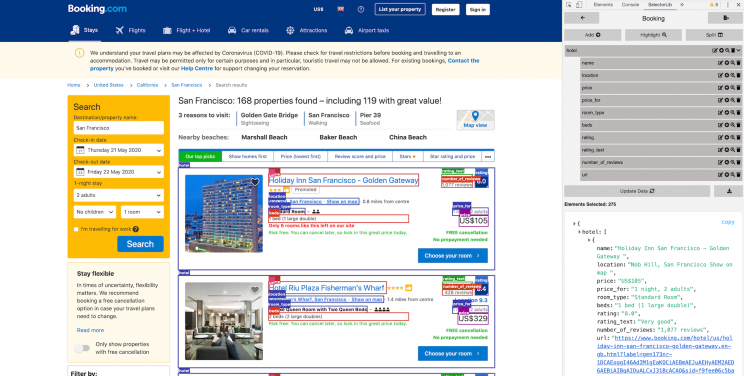
Task: Click the DevTools inspect element picker icon
Action: [569, 5]
